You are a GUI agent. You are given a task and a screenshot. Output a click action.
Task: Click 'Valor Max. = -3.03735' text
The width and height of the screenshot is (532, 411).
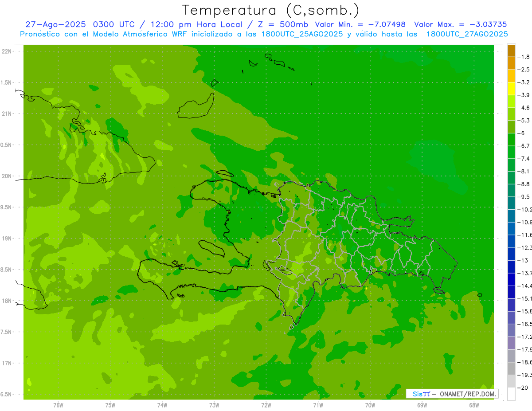click(460, 24)
